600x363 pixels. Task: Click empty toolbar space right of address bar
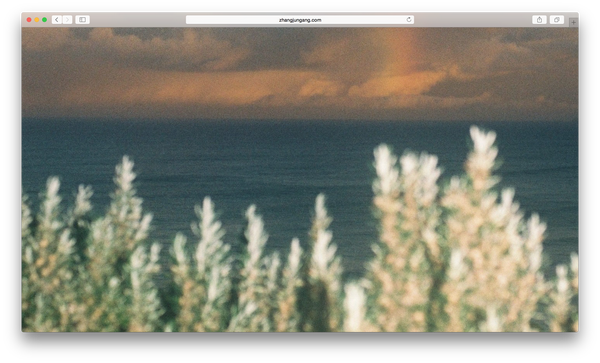[x=473, y=20]
